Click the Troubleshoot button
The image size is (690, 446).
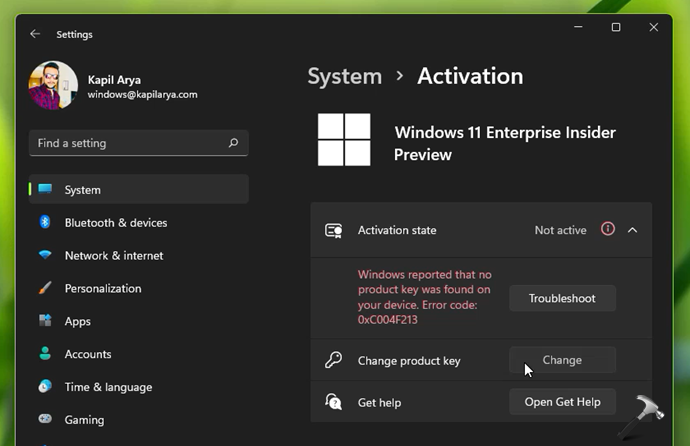click(562, 298)
